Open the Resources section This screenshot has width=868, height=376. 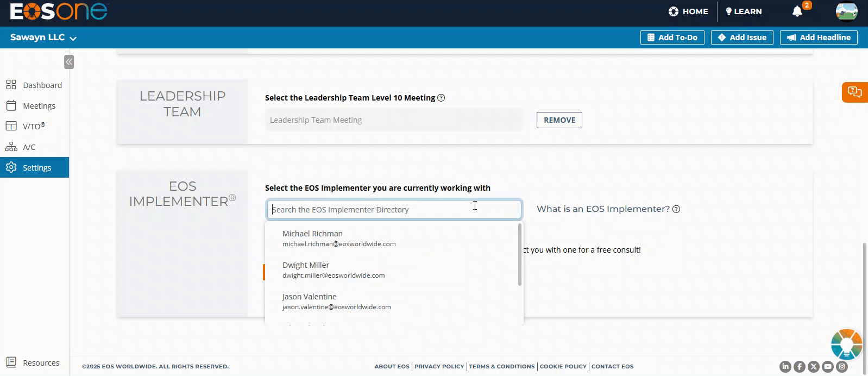(x=33, y=362)
